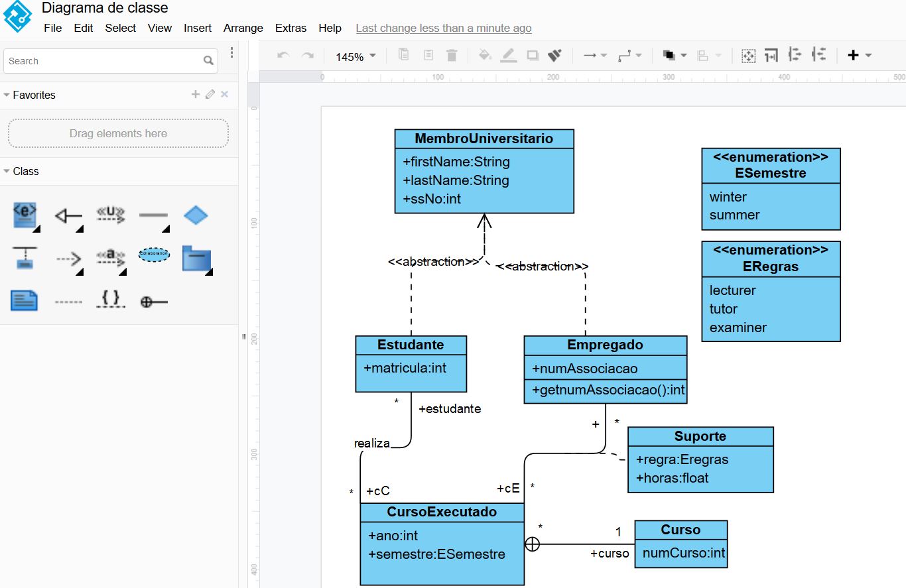This screenshot has width=906, height=588.
Task: Select the enumeration class shape
Action: click(x=25, y=215)
